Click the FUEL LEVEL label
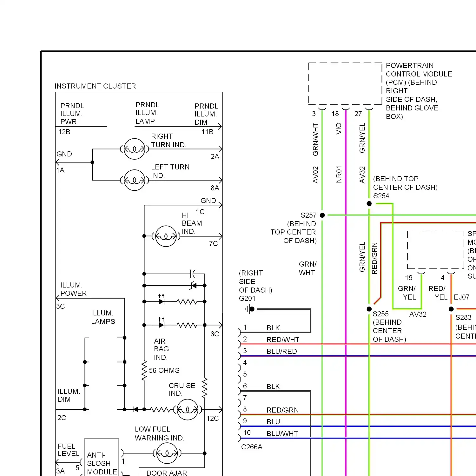 pyautogui.click(x=69, y=450)
